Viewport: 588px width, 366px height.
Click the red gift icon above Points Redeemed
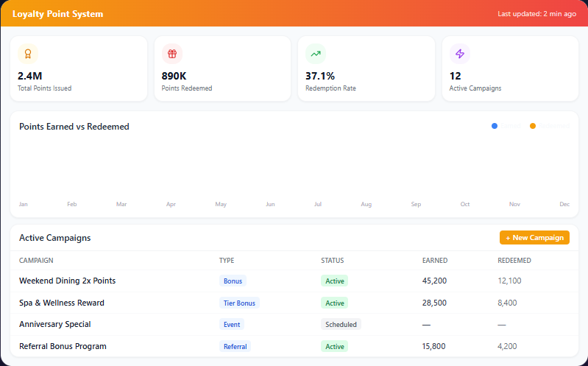coord(171,54)
